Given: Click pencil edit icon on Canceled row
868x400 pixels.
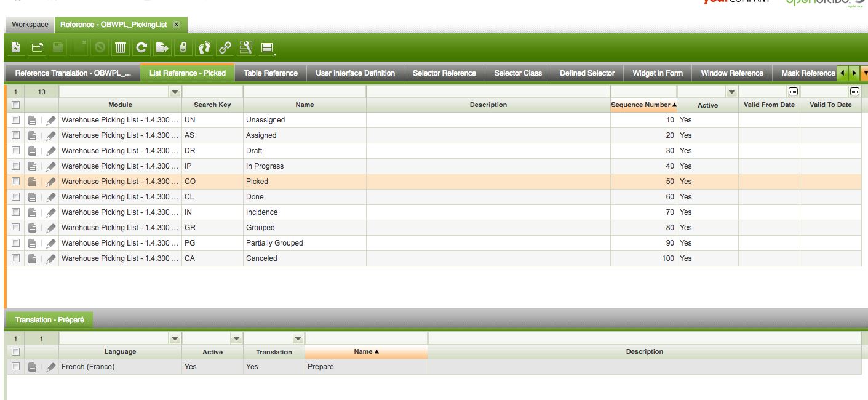Looking at the screenshot, I should tap(51, 258).
